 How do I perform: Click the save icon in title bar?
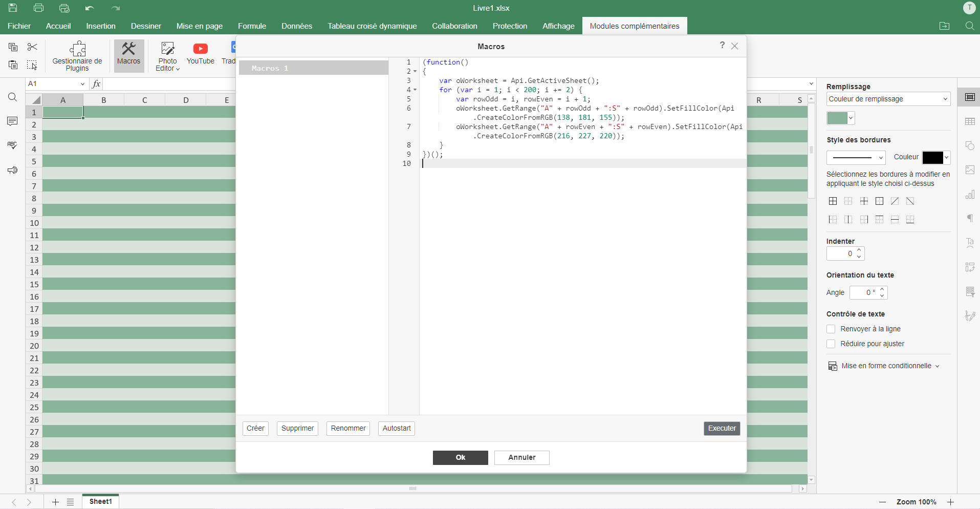pos(13,8)
